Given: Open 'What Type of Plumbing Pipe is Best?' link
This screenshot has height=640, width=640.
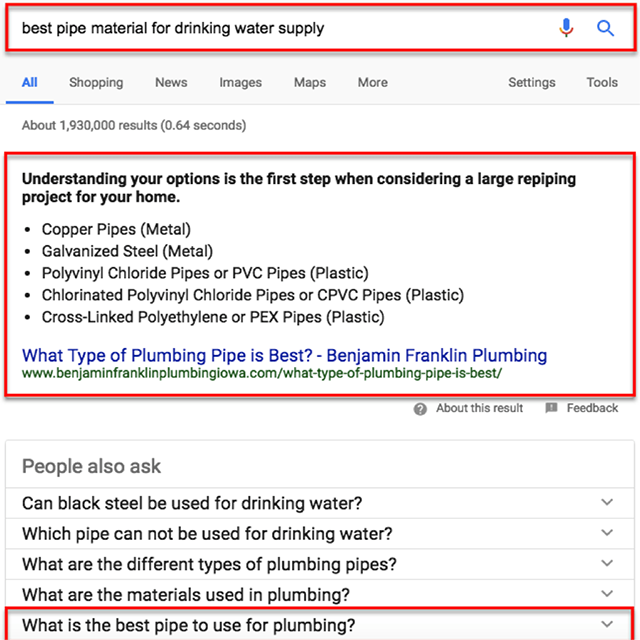Looking at the screenshot, I should (284, 355).
